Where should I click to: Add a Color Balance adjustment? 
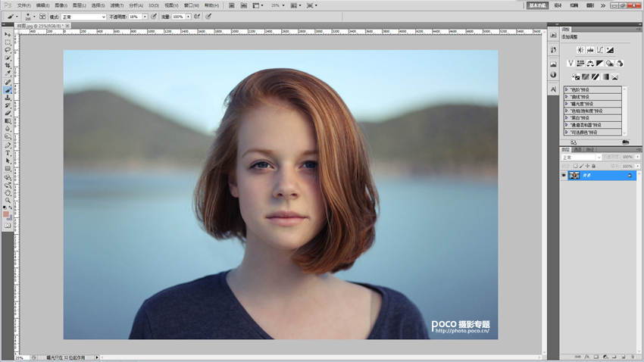[x=590, y=63]
